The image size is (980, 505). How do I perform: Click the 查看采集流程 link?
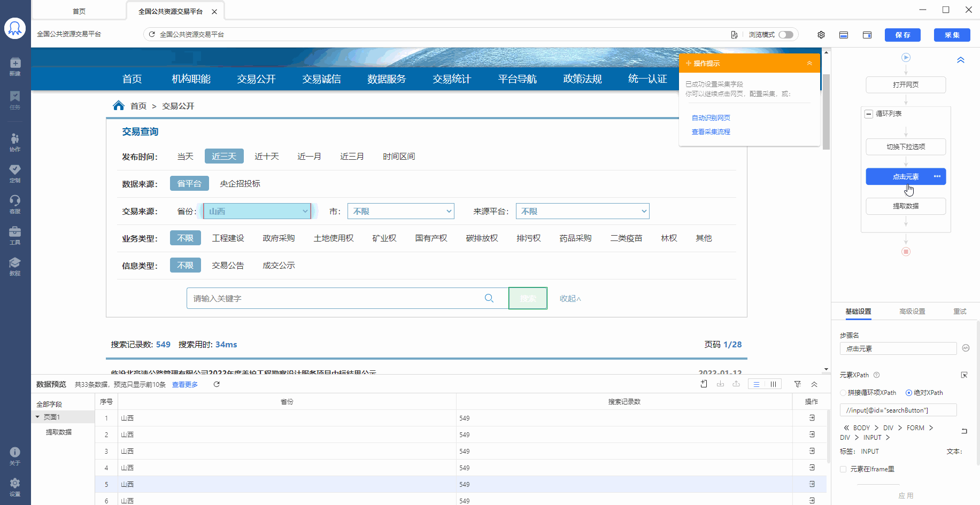point(711,131)
